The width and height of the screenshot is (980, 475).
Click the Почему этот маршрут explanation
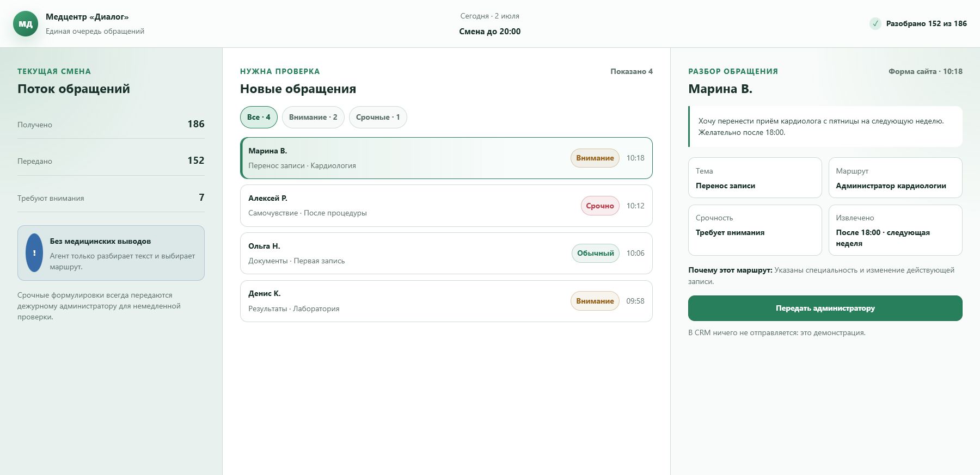click(821, 276)
